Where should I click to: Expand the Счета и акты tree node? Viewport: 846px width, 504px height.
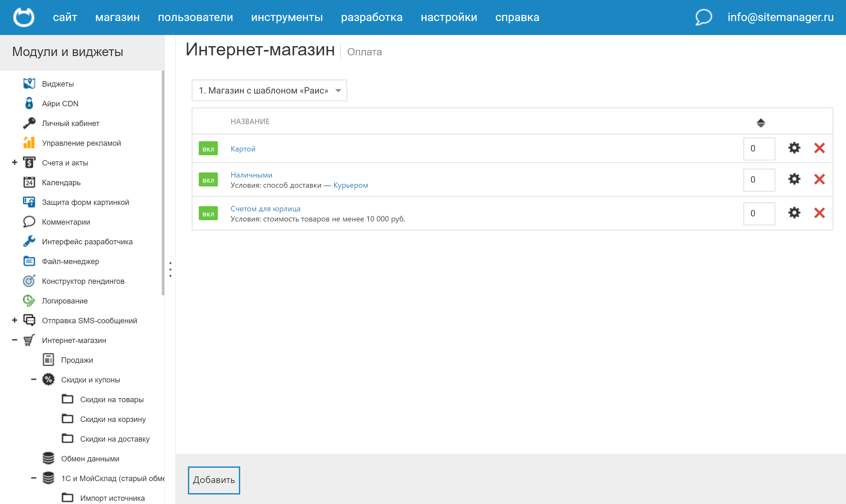pyautogui.click(x=14, y=163)
